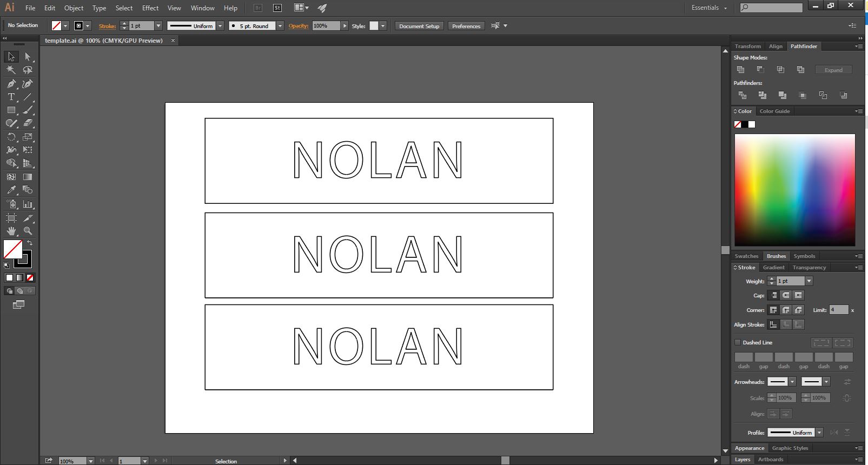Open the Effect menu
This screenshot has width=868, height=465.
coord(150,8)
